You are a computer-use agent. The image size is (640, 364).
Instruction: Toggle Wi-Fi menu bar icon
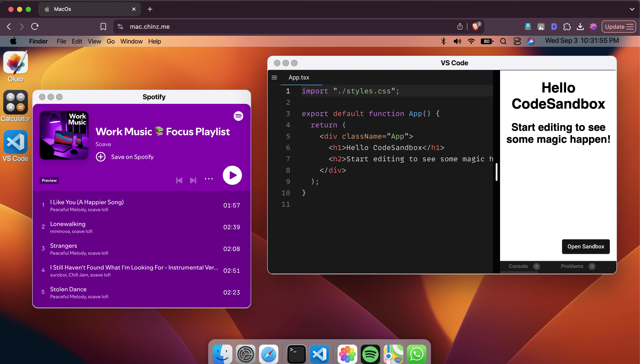(x=471, y=41)
